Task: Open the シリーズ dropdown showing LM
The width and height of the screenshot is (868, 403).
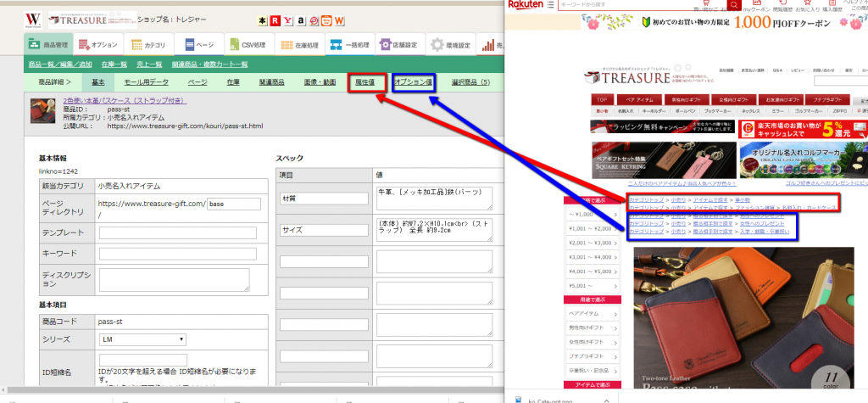Action: point(142,339)
